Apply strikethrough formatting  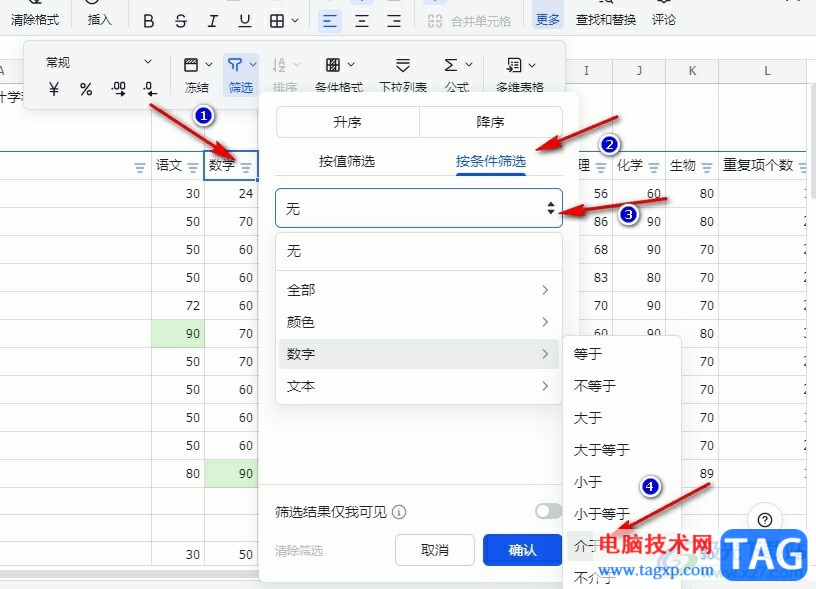pos(181,21)
